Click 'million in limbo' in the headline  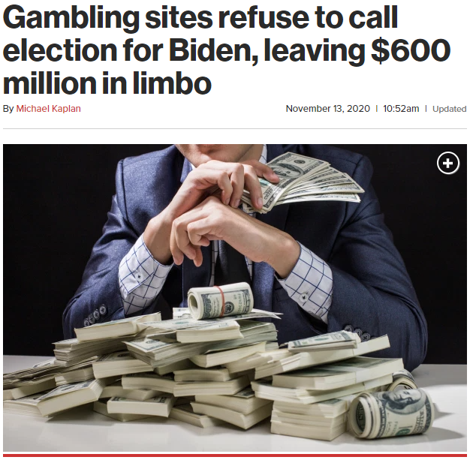pyautogui.click(x=107, y=83)
